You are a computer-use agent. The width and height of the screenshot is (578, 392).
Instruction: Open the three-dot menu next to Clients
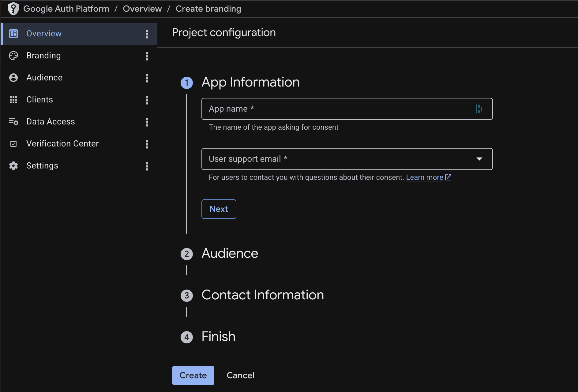[x=147, y=100]
